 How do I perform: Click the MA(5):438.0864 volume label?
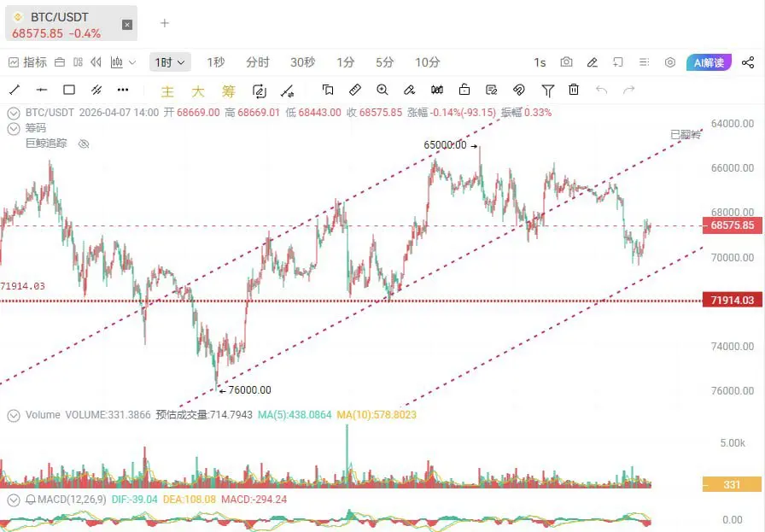(x=295, y=415)
